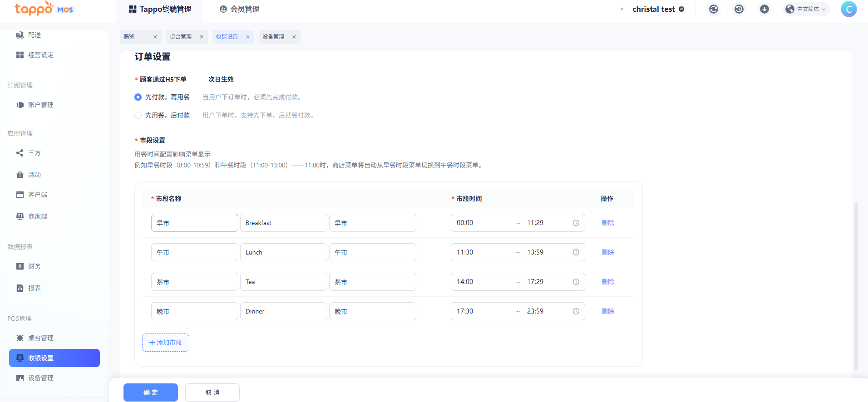This screenshot has width=868, height=402.
Task: Open 财务 reports in the sidebar
Action: tap(35, 266)
